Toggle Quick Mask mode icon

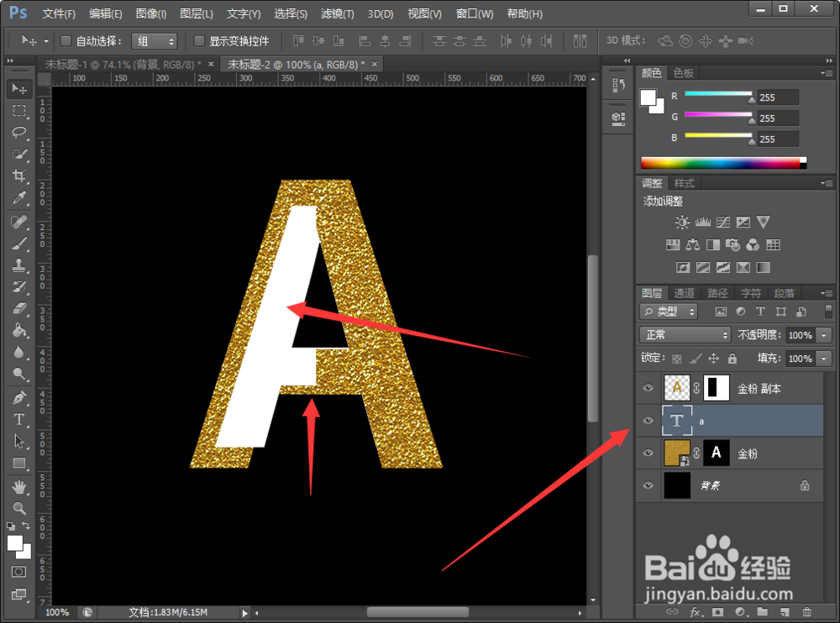pyautogui.click(x=18, y=572)
